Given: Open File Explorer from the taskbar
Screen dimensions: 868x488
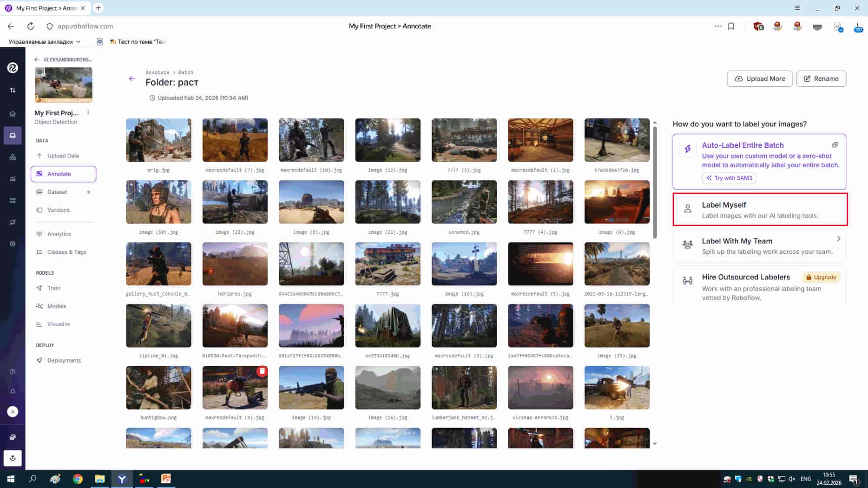Looking at the screenshot, I should pyautogui.click(x=100, y=479).
